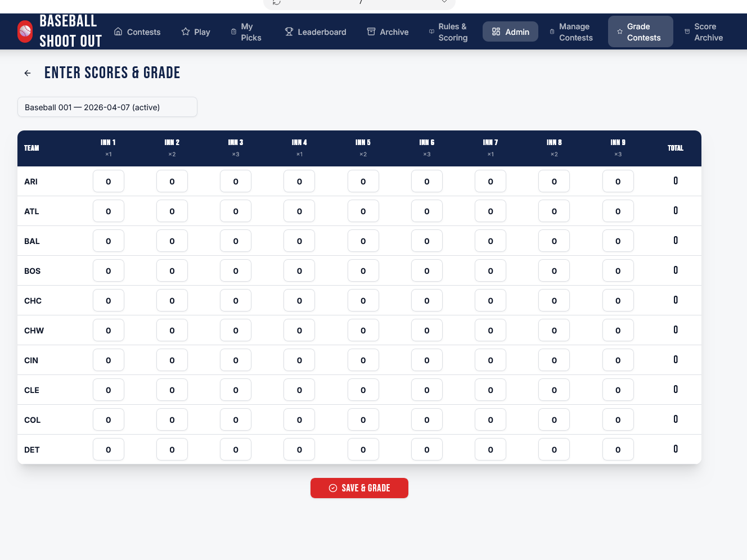Select the BOS inning 5 score input
747x560 pixels.
click(363, 271)
